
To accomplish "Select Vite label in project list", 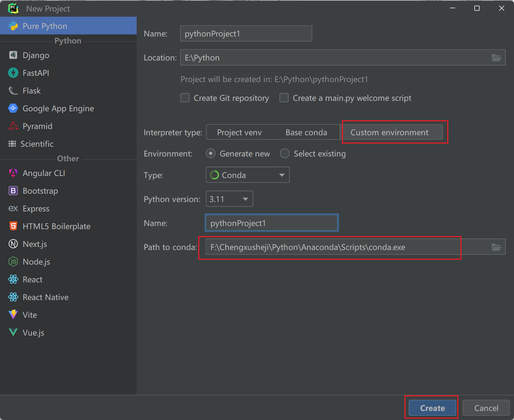I will click(x=30, y=315).
